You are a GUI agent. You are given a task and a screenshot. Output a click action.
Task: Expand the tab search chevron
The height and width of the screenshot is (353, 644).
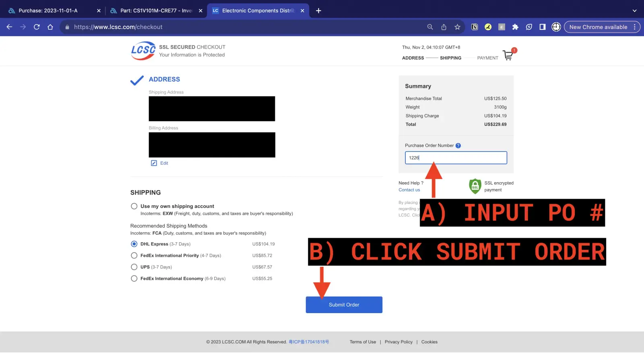click(634, 11)
